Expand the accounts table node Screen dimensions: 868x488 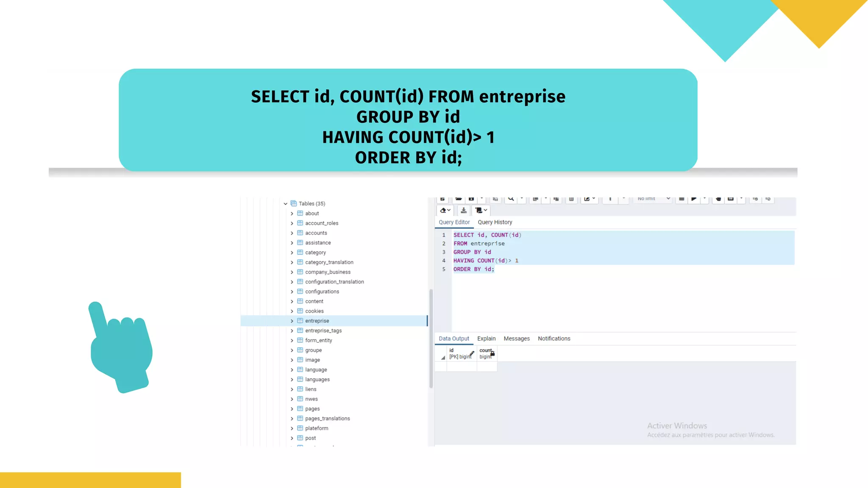click(x=292, y=233)
